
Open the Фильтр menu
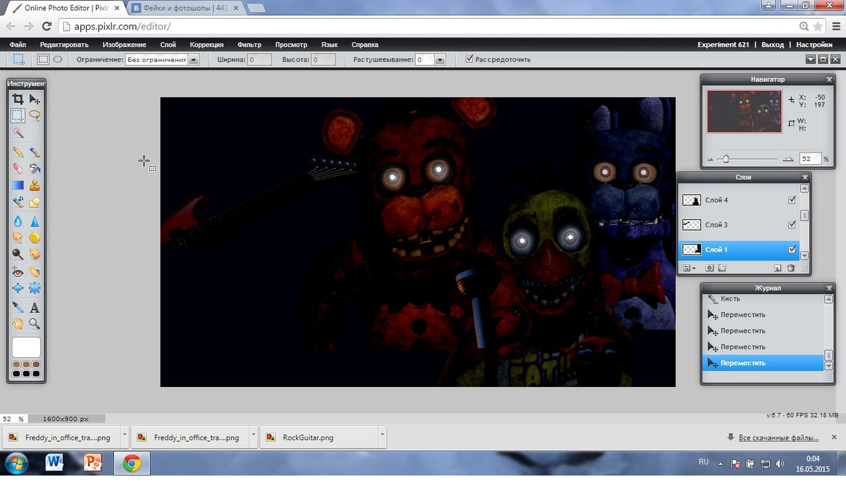[249, 45]
